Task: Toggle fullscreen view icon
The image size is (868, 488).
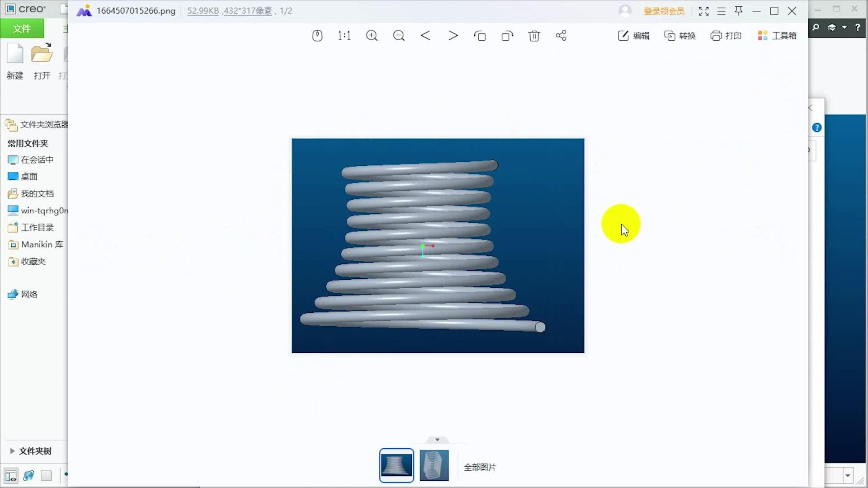Action: (x=703, y=11)
